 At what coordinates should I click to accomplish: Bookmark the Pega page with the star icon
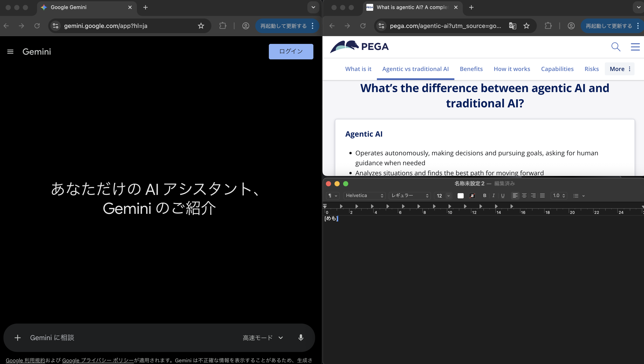tap(527, 26)
